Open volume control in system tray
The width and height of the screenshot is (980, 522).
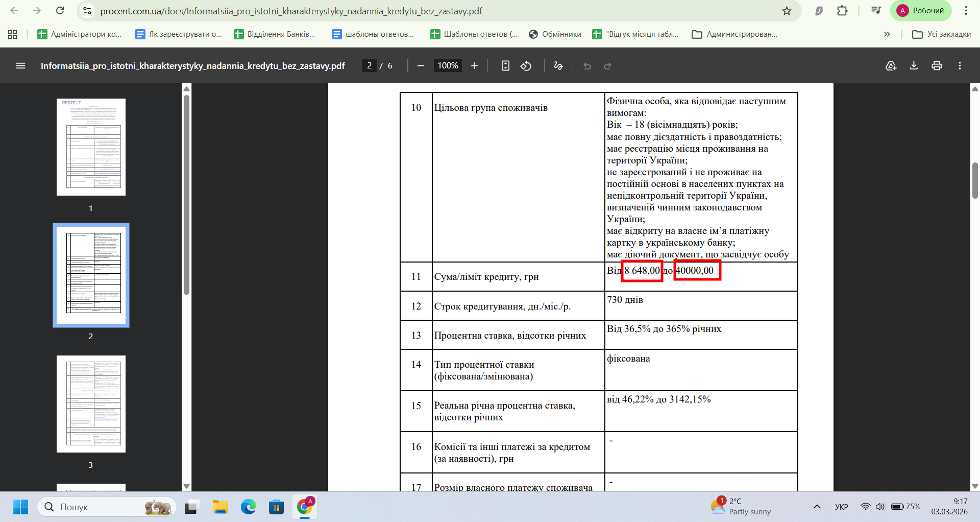pyautogui.click(x=880, y=507)
